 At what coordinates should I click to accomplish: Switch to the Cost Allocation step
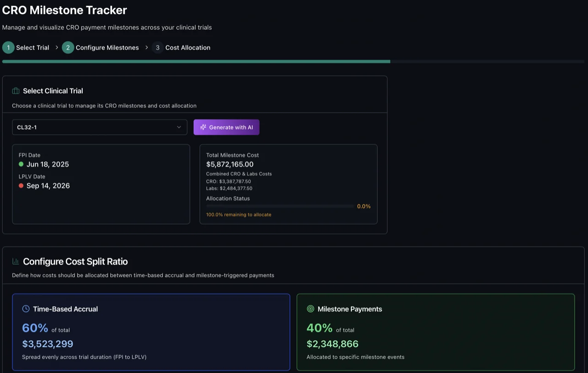(x=187, y=47)
